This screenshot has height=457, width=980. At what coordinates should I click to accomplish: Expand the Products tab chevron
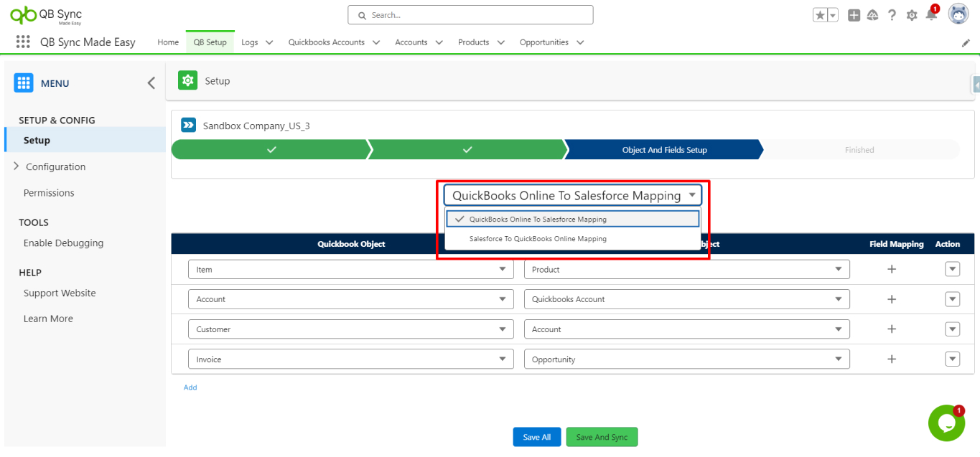[x=500, y=42]
